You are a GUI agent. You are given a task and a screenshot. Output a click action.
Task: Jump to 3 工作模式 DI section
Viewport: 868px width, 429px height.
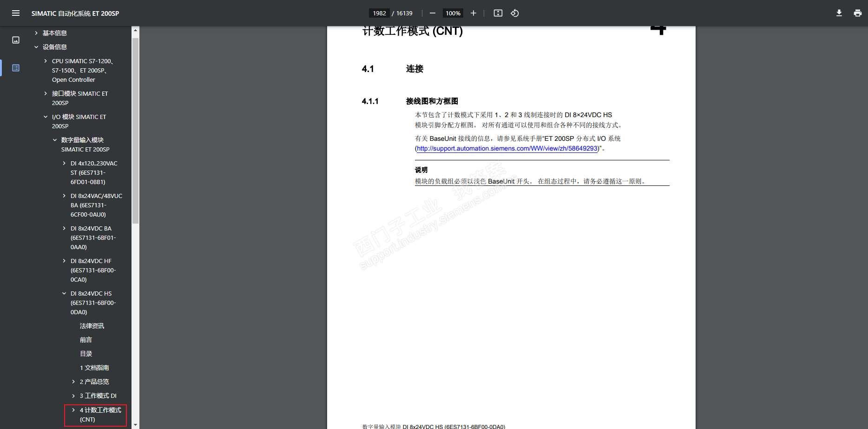click(98, 396)
